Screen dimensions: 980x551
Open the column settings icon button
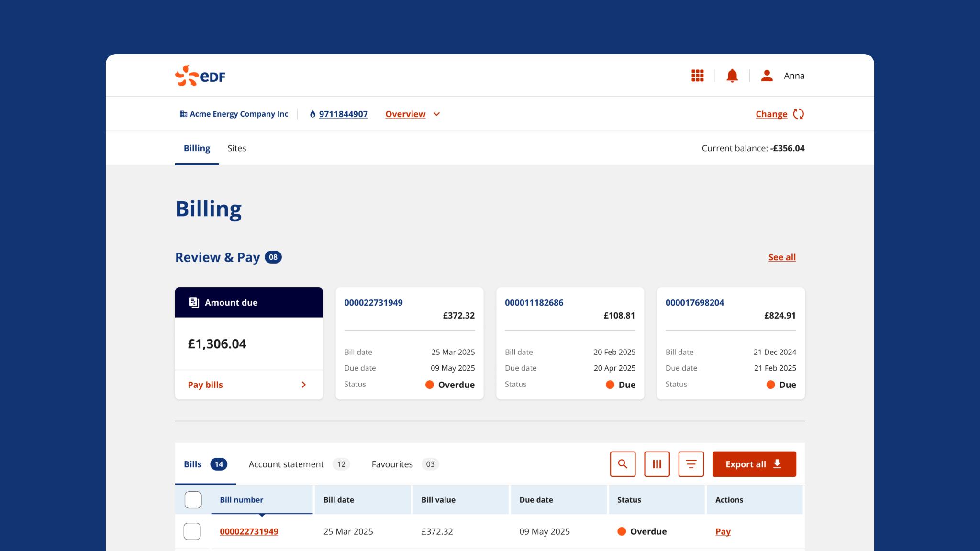pyautogui.click(x=657, y=464)
